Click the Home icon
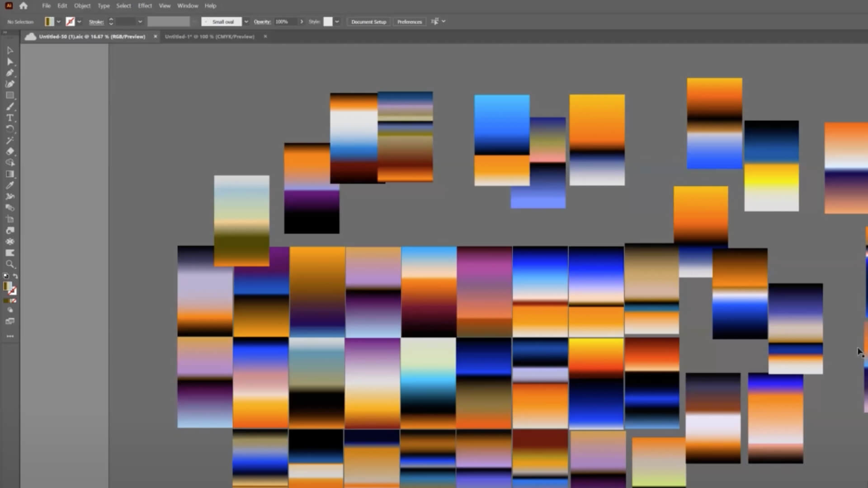Image resolution: width=868 pixels, height=488 pixels. pos(24,6)
